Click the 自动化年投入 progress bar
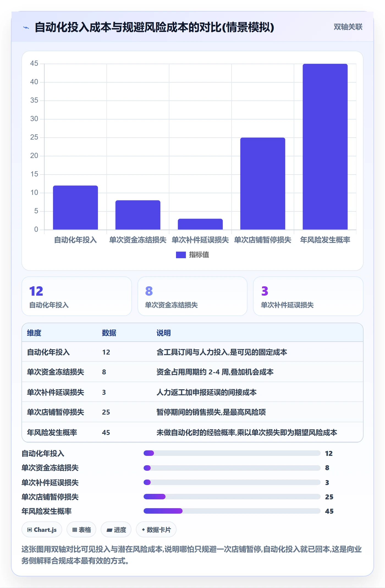 [232, 453]
